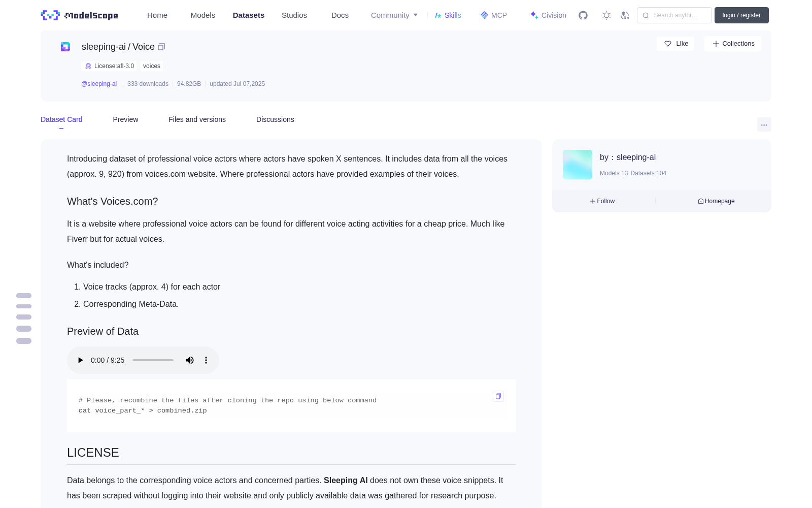Click 'Models 13' count text

tap(614, 173)
